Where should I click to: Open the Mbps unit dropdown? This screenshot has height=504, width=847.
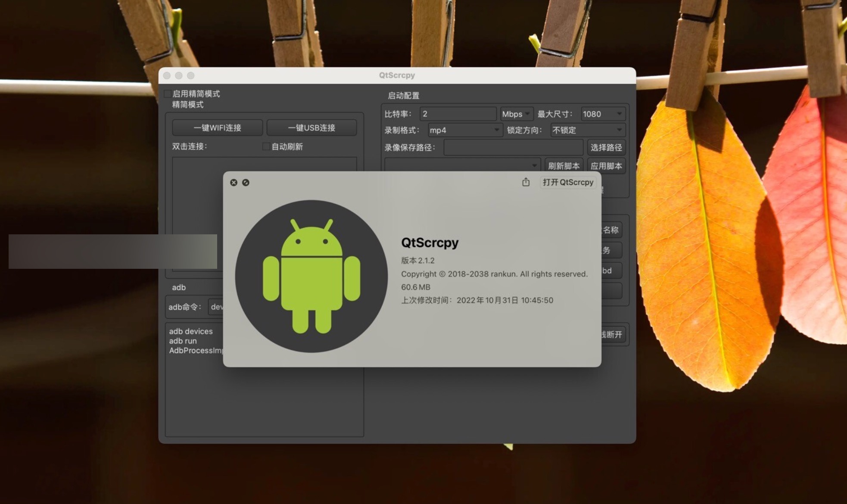click(517, 114)
